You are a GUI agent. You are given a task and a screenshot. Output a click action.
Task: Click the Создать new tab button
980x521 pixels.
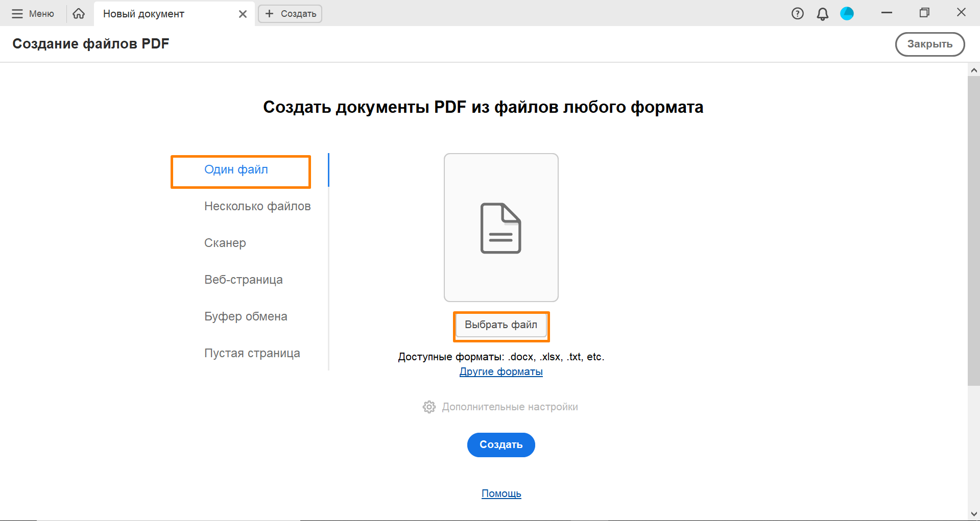click(290, 14)
